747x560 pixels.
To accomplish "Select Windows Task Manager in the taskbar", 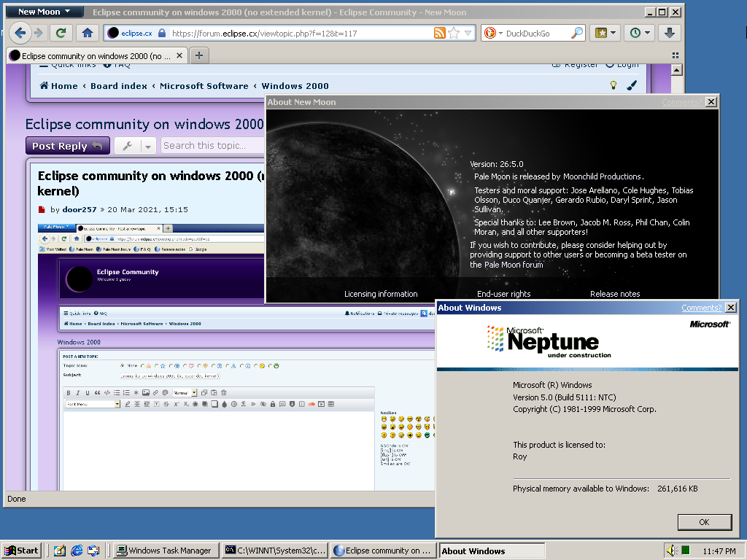I will click(x=166, y=551).
